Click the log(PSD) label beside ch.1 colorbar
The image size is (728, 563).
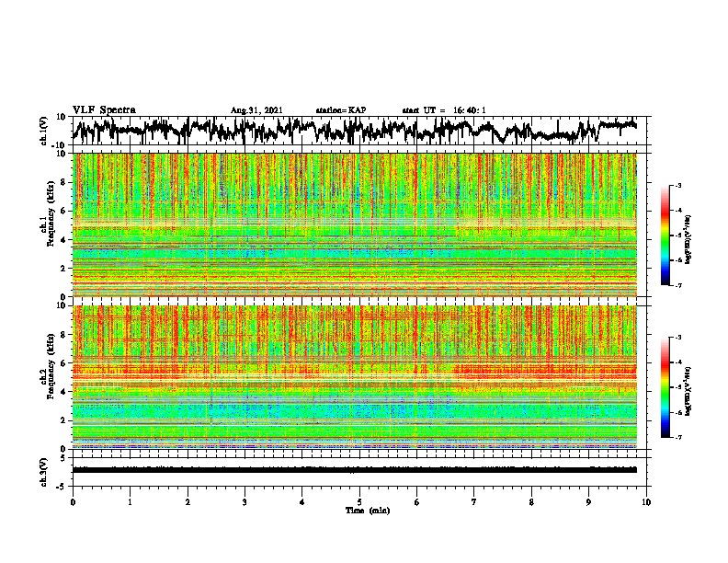(688, 240)
